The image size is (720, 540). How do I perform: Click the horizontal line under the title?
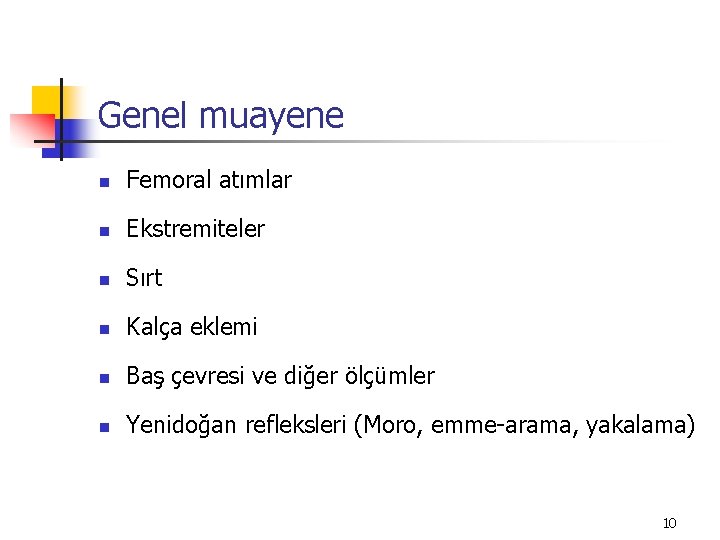[x=400, y=141]
